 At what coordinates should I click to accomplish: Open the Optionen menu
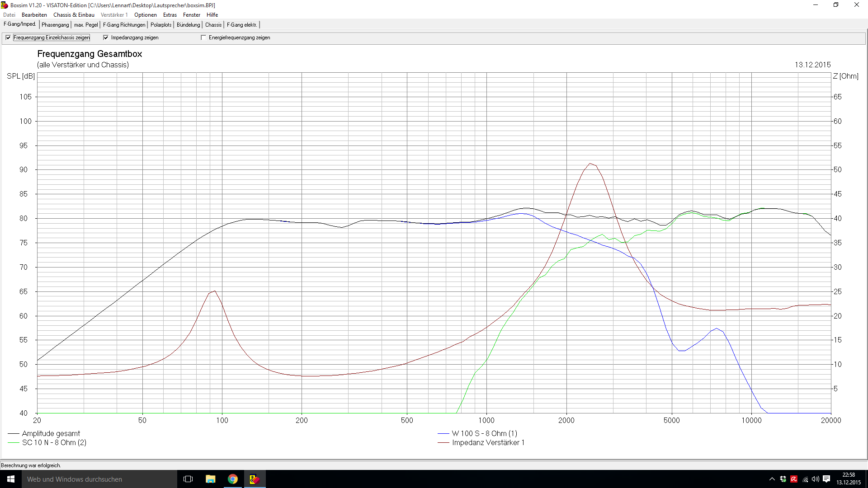(x=145, y=15)
